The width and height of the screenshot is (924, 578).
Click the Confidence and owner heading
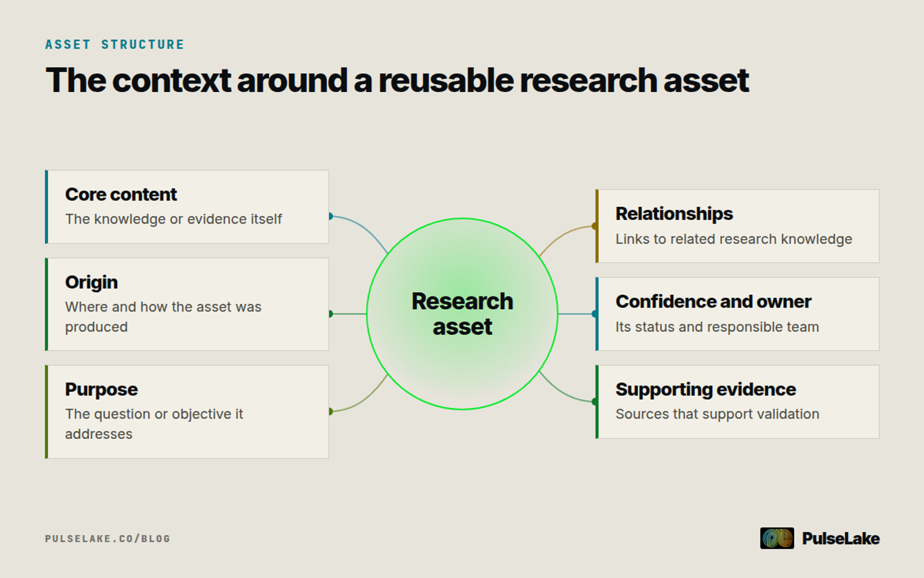click(x=713, y=302)
